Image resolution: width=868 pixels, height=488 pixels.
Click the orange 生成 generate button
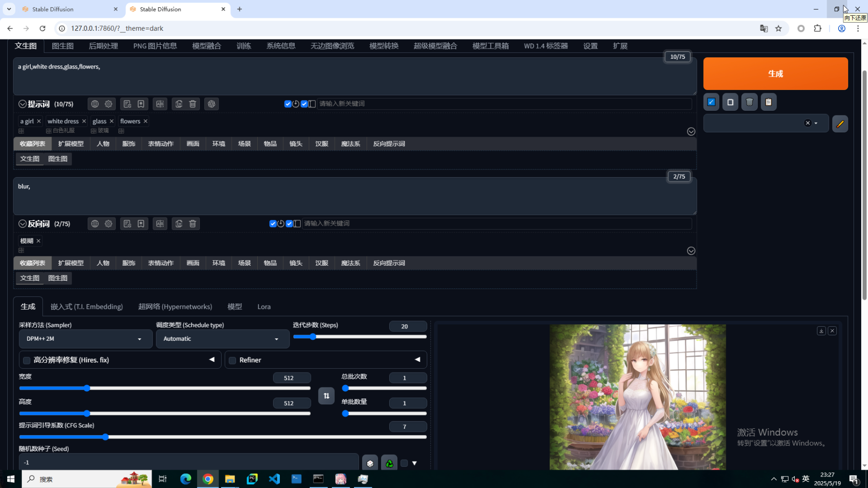[775, 74]
